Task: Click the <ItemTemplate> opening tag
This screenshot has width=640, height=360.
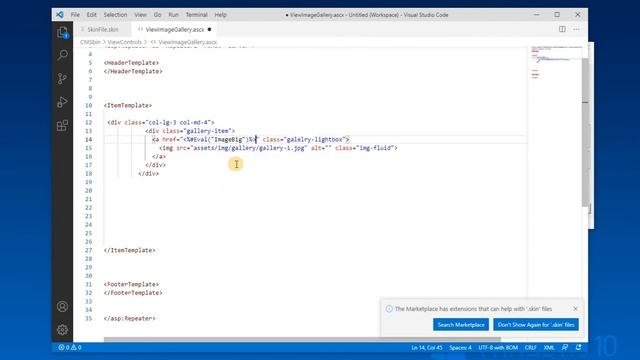Action: (128, 105)
